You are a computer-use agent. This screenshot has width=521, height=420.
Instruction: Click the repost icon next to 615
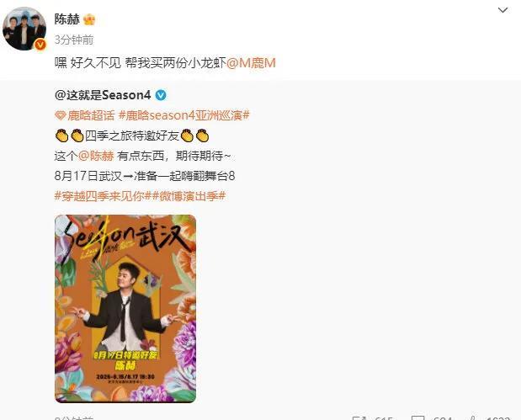pyautogui.click(x=359, y=418)
